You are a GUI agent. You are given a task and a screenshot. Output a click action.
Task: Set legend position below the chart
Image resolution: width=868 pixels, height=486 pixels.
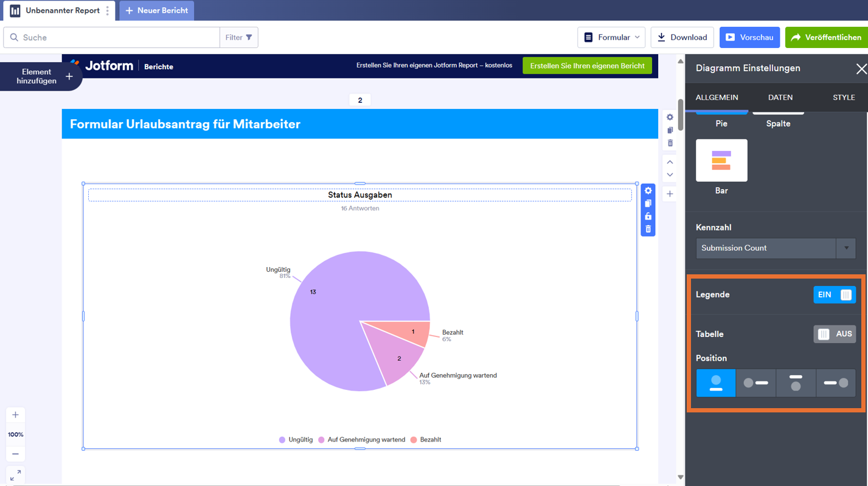tap(716, 383)
